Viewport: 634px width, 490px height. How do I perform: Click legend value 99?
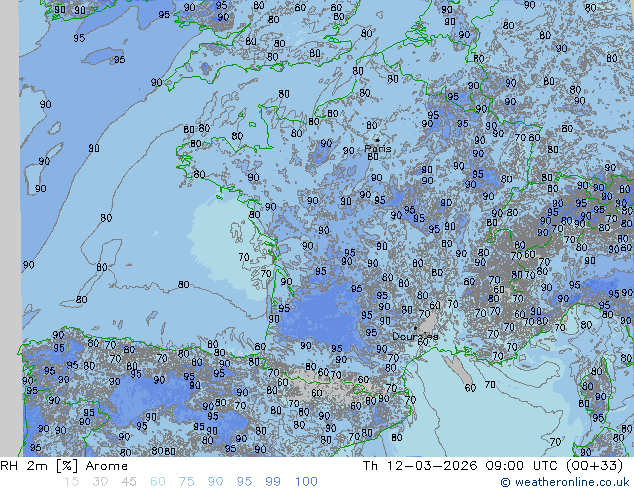273,482
